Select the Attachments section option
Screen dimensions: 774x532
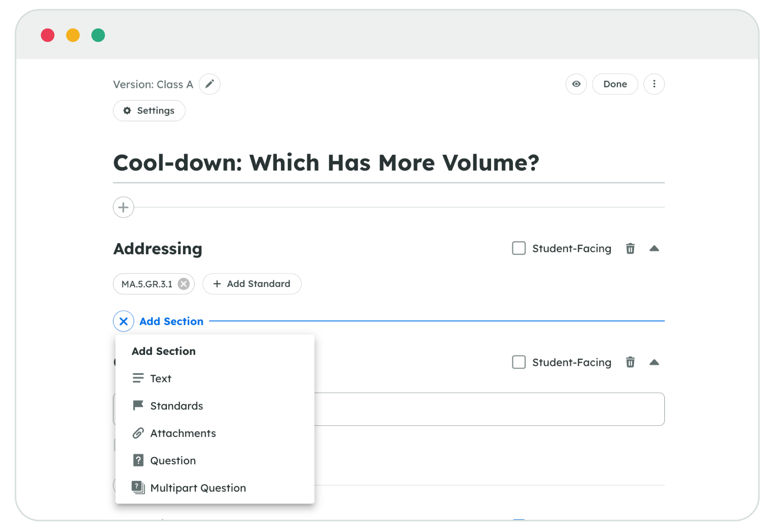[x=183, y=433]
